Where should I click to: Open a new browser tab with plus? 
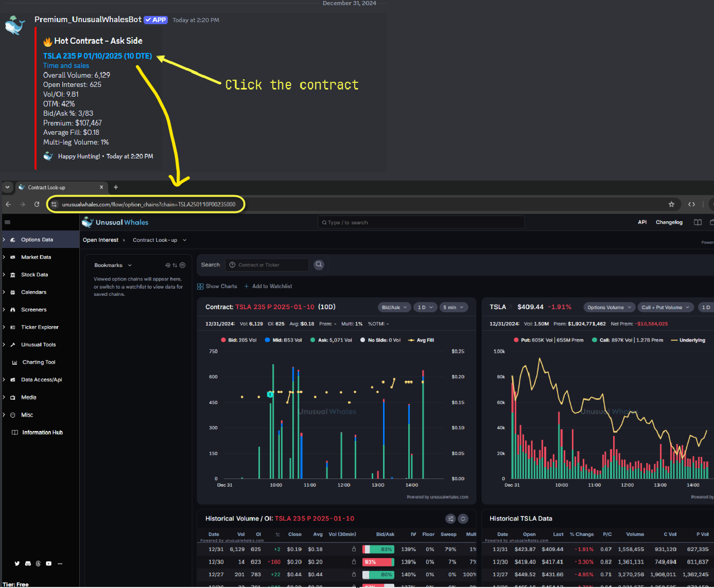coord(116,187)
